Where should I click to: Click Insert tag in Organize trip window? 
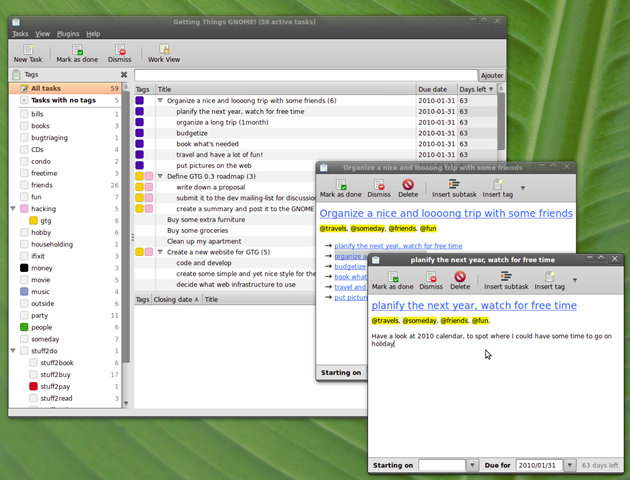[x=497, y=188]
